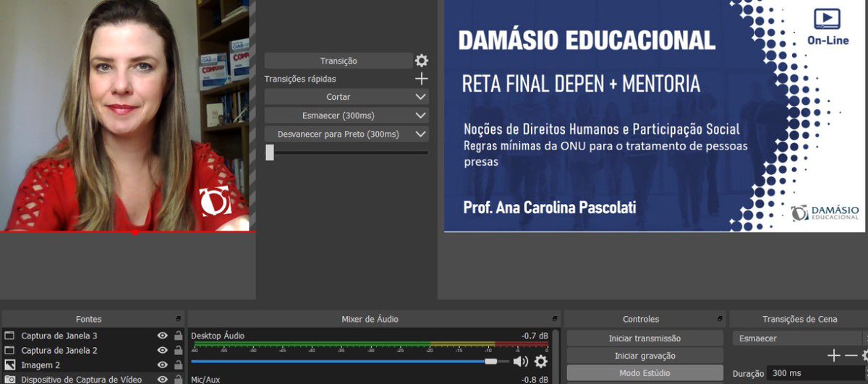Click the Captura de Janela 3 window icon
The image size is (868, 384).
tap(9, 336)
